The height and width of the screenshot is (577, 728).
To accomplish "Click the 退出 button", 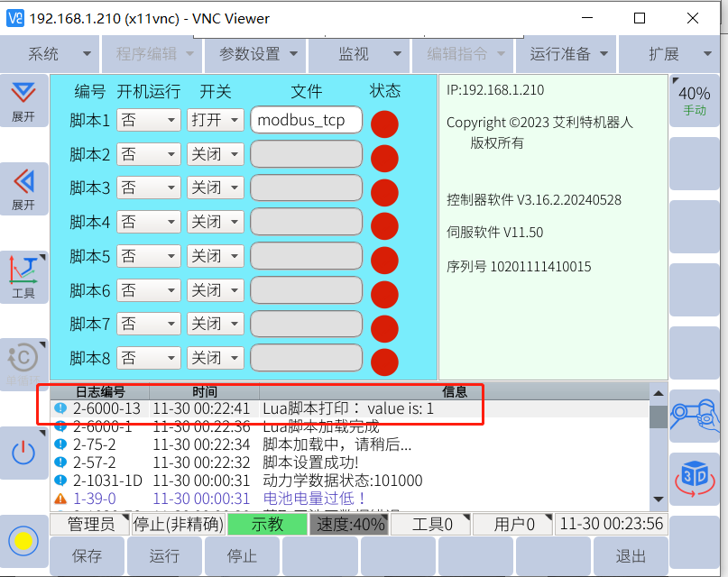I will pos(631,556).
